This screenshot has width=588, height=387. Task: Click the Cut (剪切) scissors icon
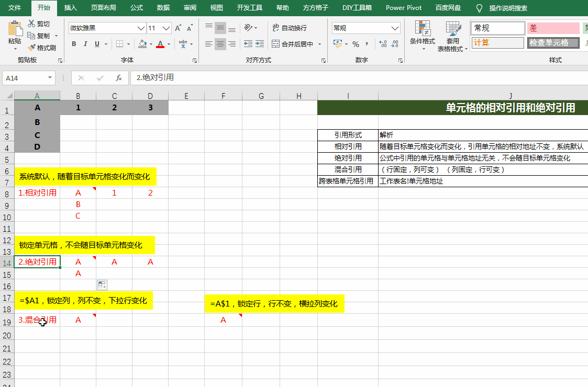tap(31, 24)
